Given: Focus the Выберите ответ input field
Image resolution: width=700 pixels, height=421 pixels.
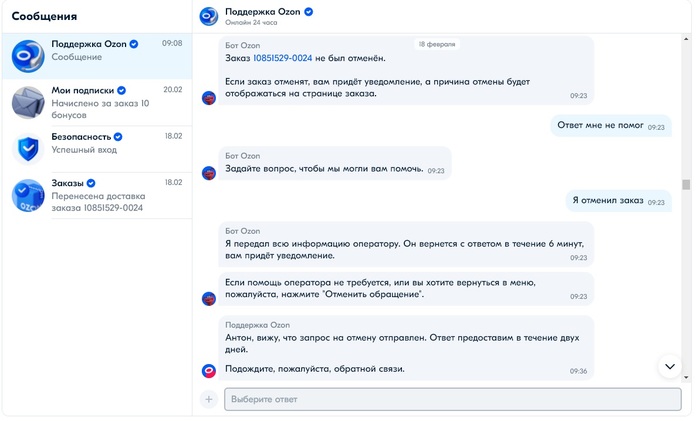Looking at the screenshot, I should 453,399.
